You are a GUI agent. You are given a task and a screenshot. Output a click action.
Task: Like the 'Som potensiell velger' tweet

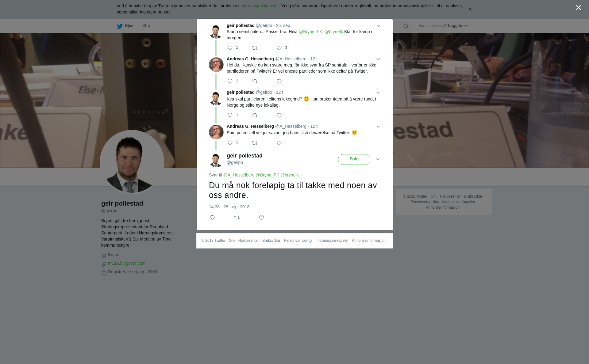click(279, 143)
